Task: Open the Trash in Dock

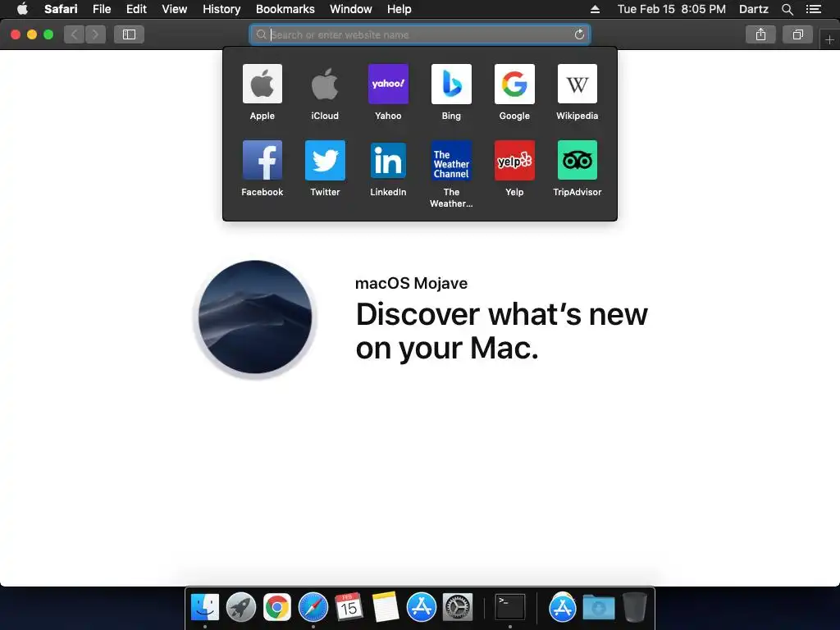Action: tap(634, 607)
